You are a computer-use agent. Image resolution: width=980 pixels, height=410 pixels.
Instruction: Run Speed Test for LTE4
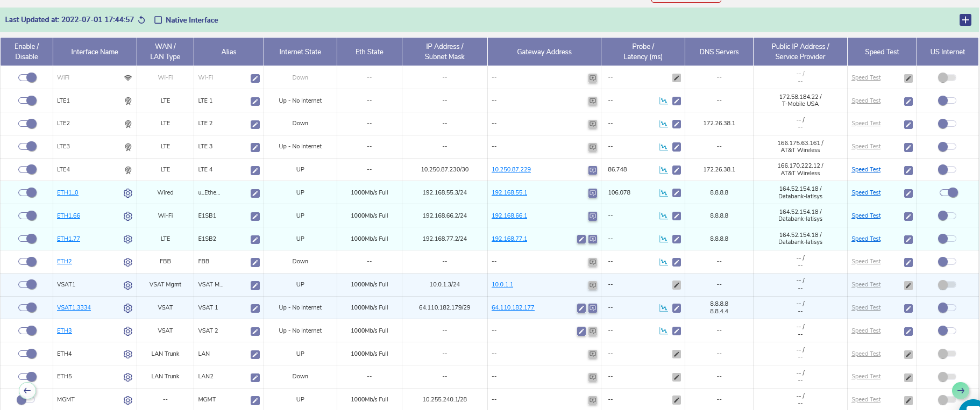pos(865,170)
